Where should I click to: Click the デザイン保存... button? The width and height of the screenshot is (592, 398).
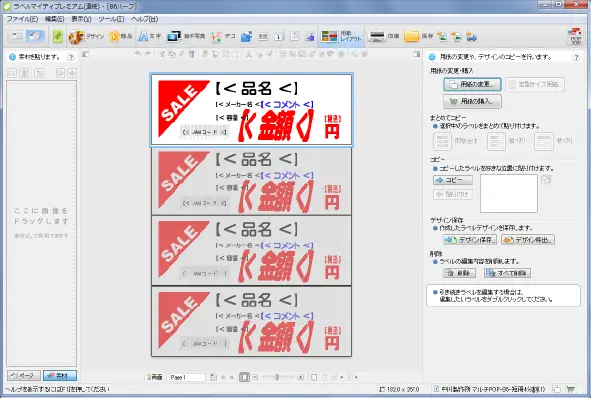[469, 239]
